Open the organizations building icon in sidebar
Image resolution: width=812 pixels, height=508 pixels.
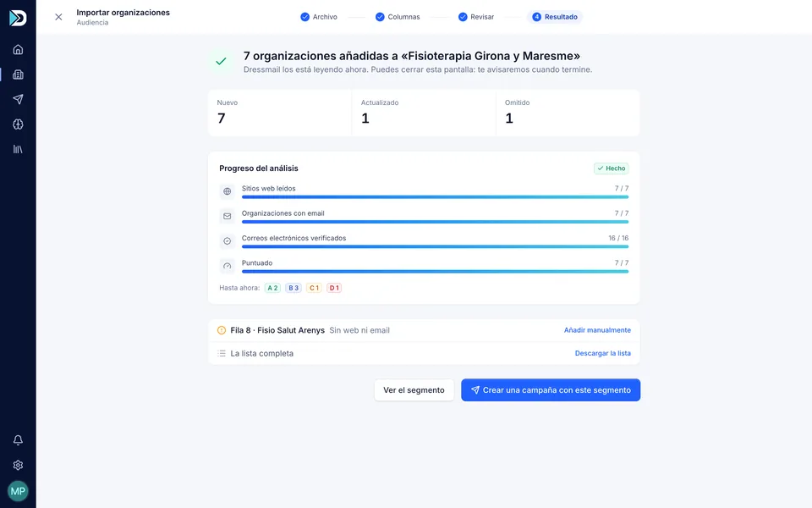(18, 75)
